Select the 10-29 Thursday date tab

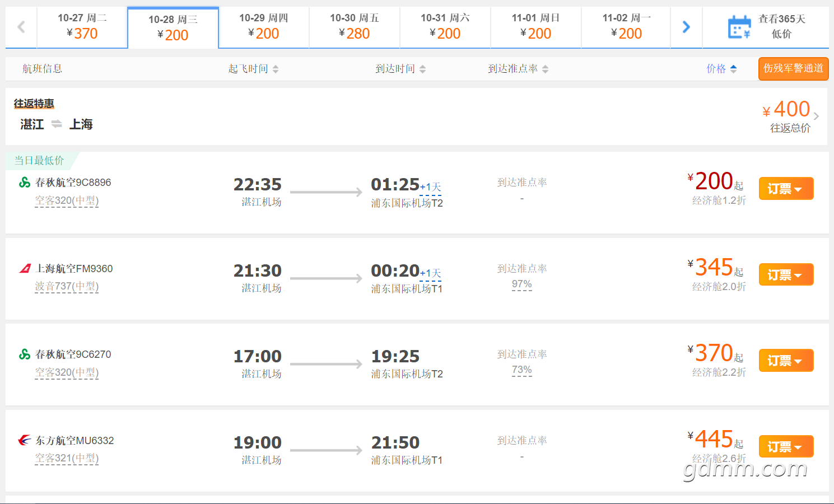(x=264, y=27)
